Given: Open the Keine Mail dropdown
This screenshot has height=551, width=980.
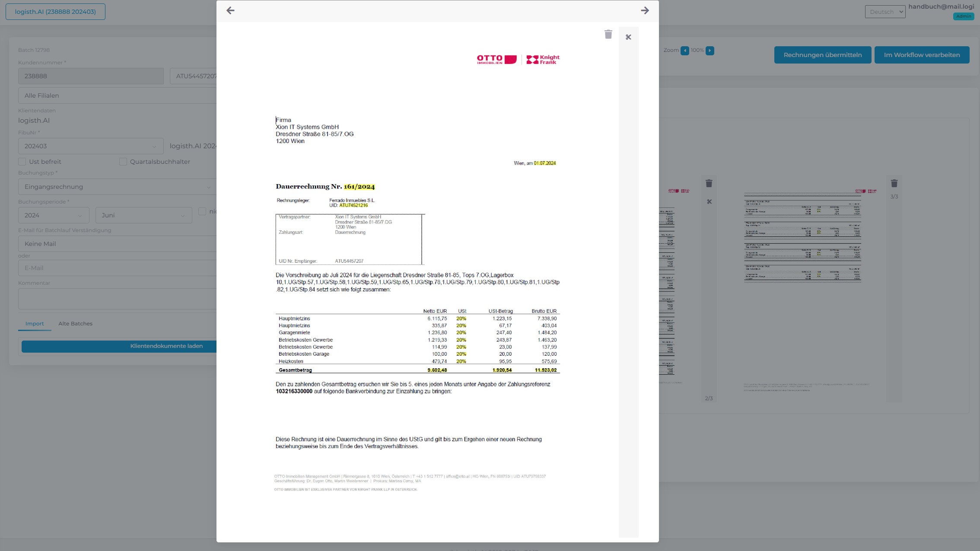Looking at the screenshot, I should coord(117,244).
